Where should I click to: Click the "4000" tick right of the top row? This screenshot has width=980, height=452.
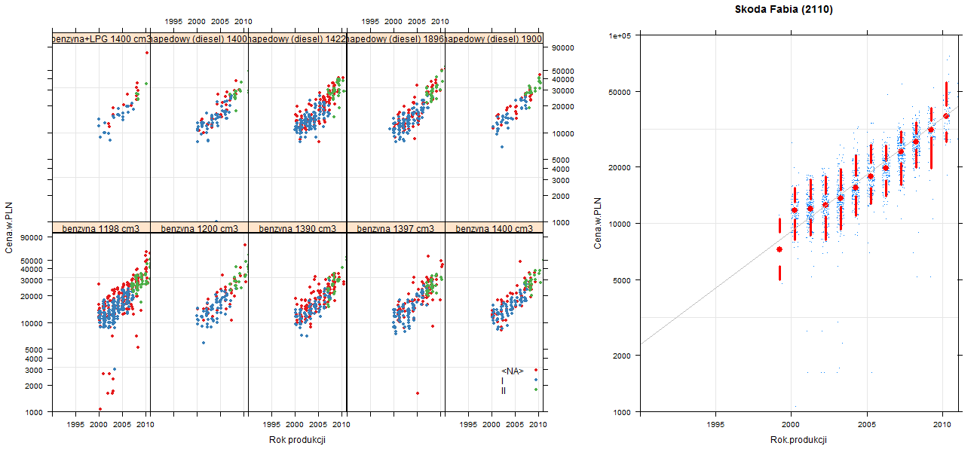point(562,169)
